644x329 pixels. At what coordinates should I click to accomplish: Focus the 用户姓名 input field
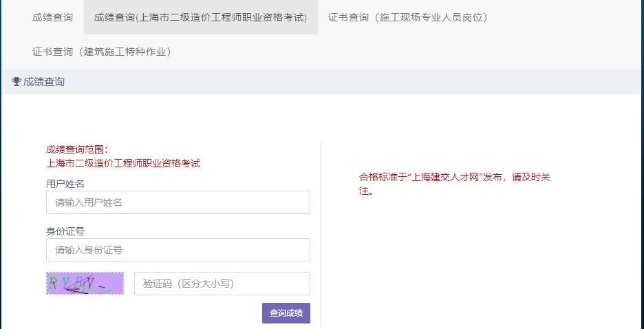point(178,202)
